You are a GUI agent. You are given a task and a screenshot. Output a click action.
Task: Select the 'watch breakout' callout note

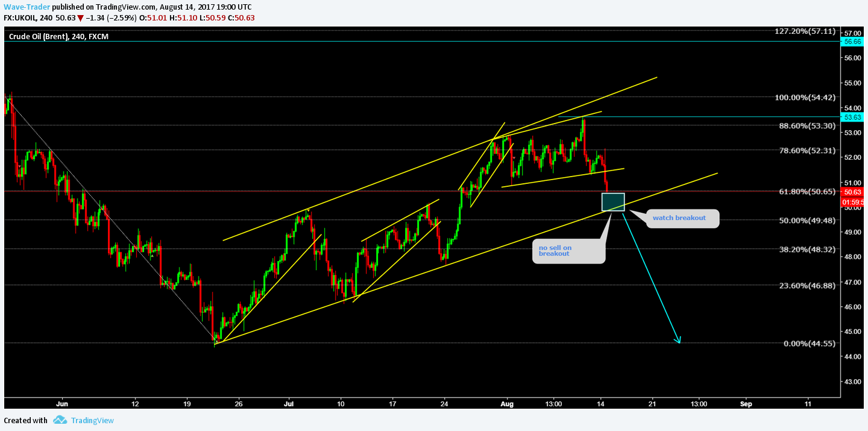tap(684, 218)
